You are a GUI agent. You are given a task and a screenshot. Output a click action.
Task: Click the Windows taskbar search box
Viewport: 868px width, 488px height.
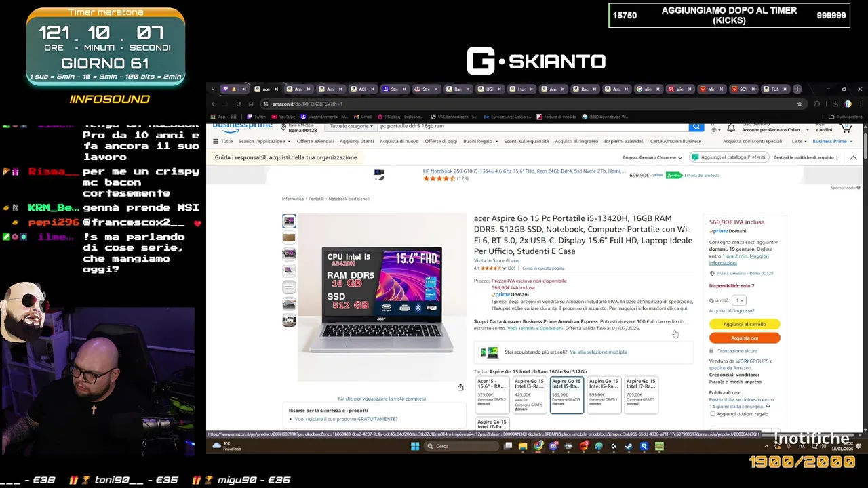(x=461, y=446)
